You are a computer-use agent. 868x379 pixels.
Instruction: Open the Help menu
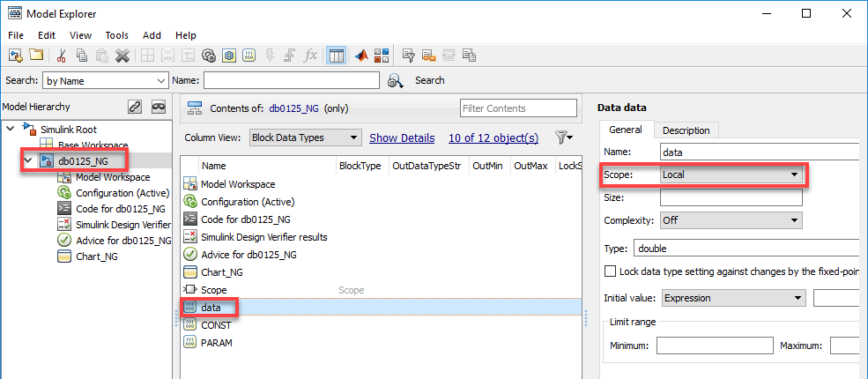click(x=186, y=35)
